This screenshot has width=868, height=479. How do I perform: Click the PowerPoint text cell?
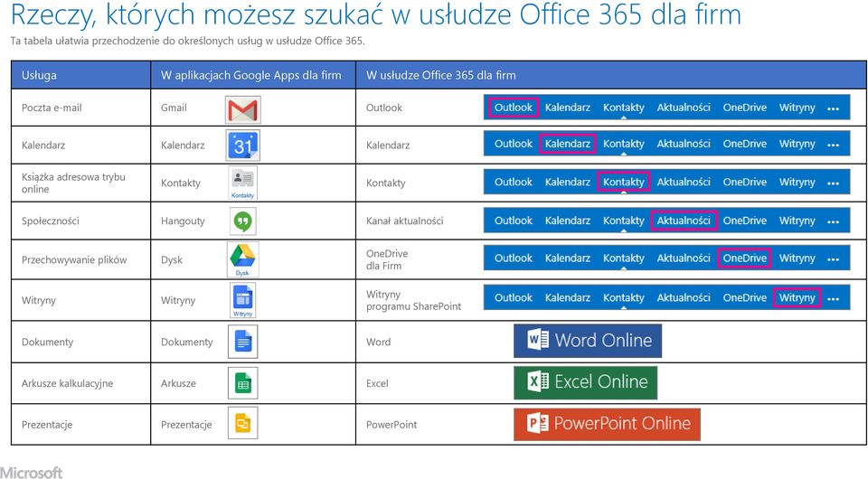pos(392,425)
